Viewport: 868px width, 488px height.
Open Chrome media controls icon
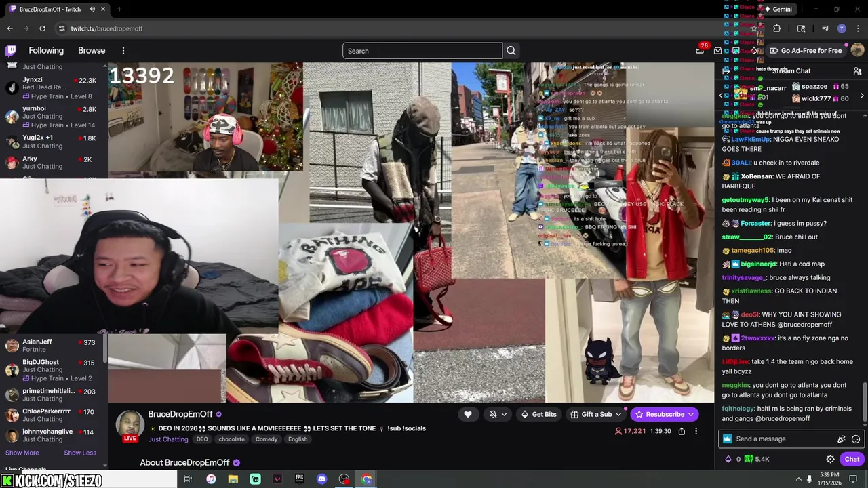(x=825, y=28)
